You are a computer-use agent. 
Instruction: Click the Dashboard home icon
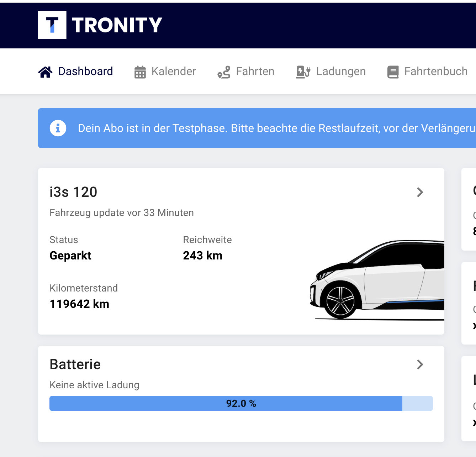click(x=45, y=72)
